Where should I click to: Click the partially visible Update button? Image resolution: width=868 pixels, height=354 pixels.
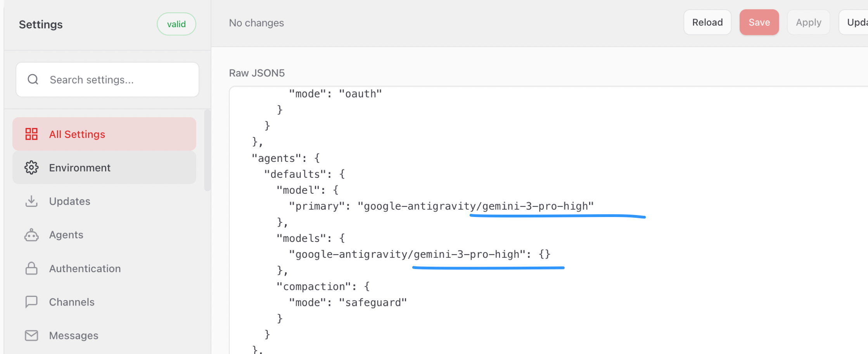pos(855,23)
